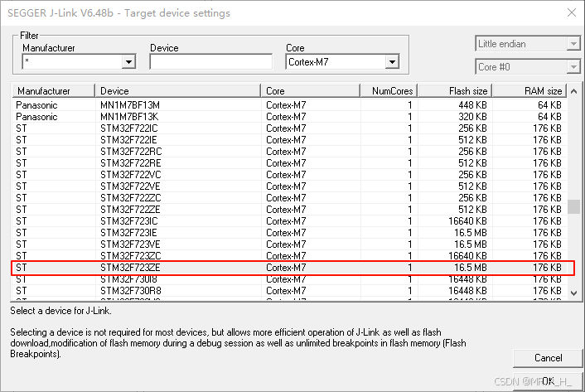
Task: Open the Manufacturer filter dropdown
Action: (128, 62)
